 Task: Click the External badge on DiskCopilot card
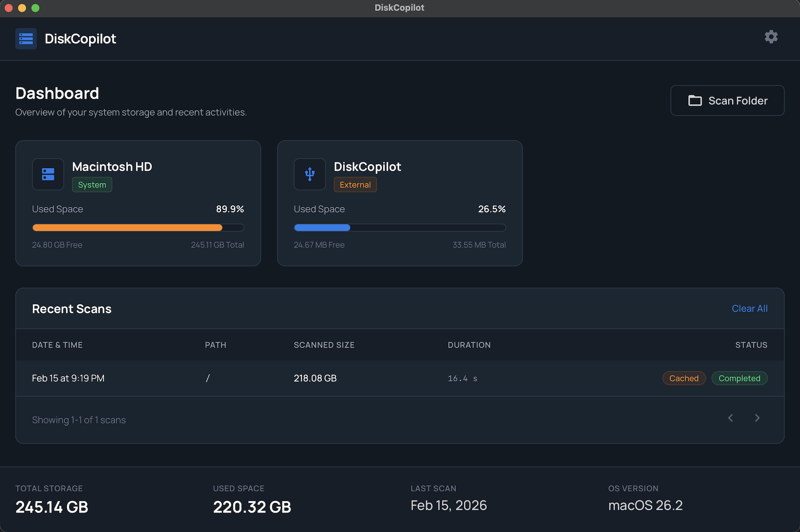pyautogui.click(x=355, y=184)
